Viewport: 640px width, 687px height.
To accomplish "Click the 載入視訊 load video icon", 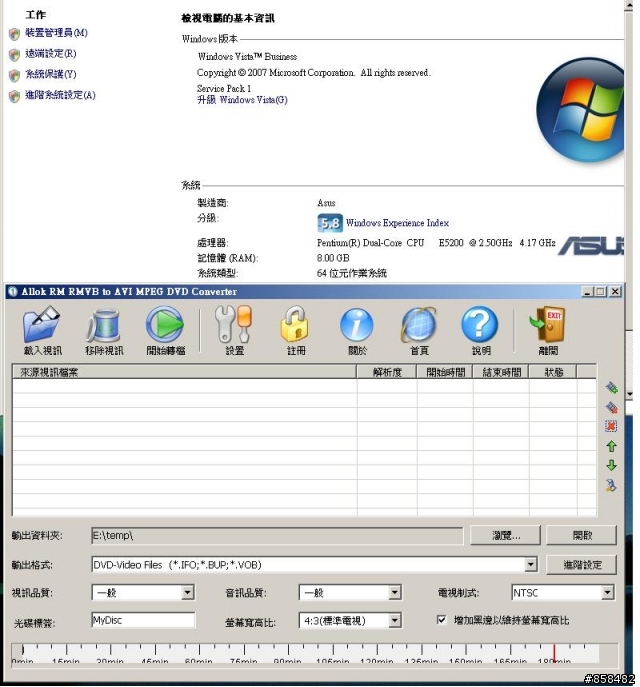I will pyautogui.click(x=42, y=324).
